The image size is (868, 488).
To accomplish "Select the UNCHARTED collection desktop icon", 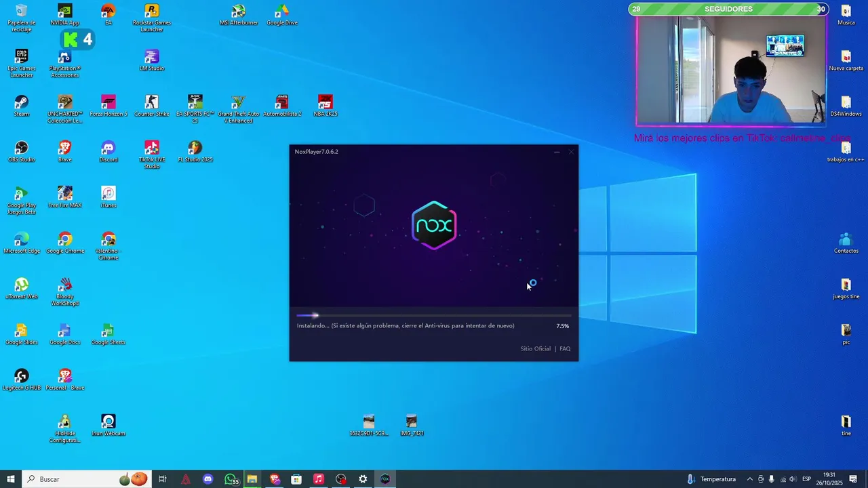I will pos(65,109).
